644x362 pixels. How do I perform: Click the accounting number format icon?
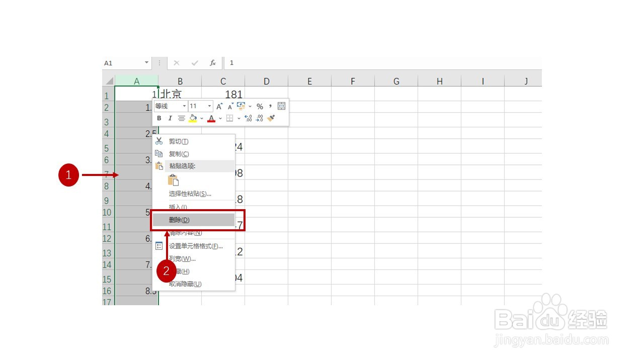pos(241,106)
